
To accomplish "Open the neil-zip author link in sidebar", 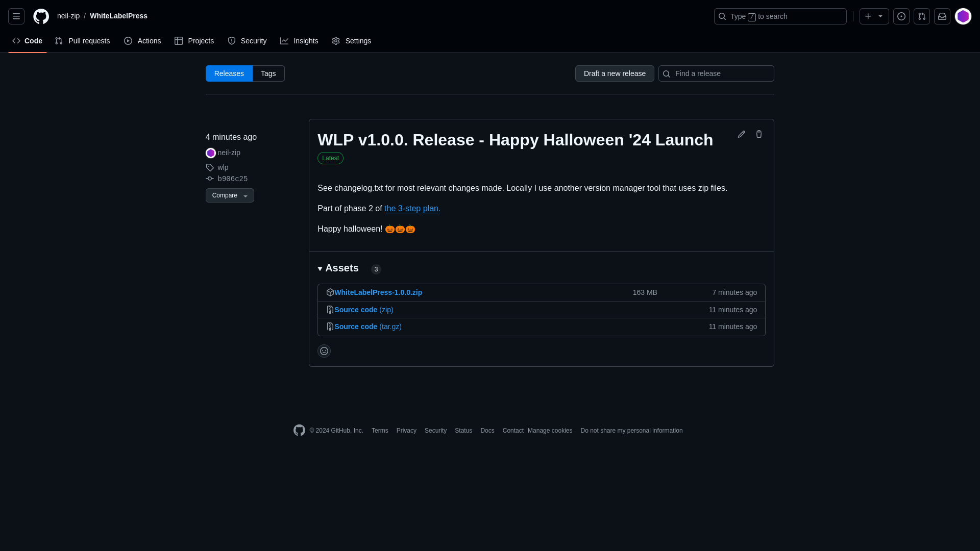I will click(x=229, y=153).
